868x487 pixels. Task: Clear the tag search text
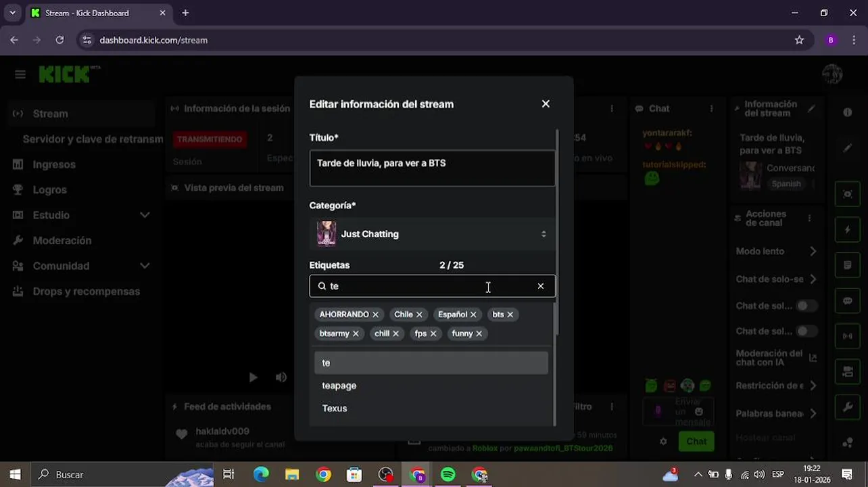541,286
